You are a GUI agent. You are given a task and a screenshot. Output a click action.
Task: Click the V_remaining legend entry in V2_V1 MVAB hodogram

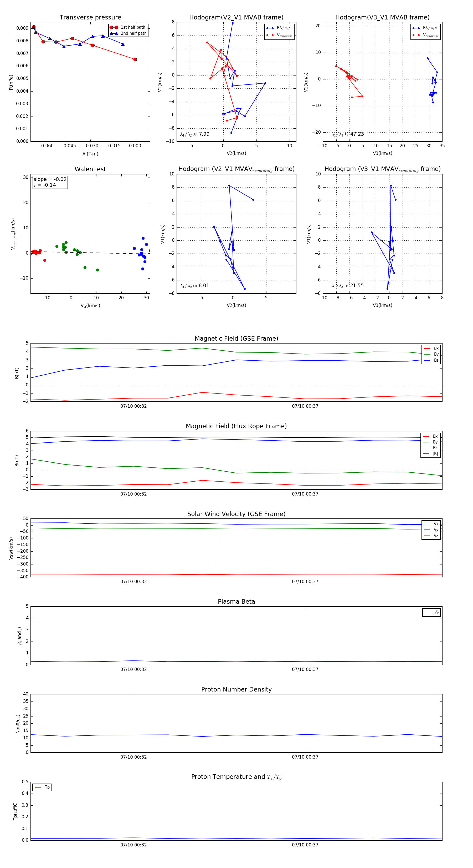click(x=279, y=35)
